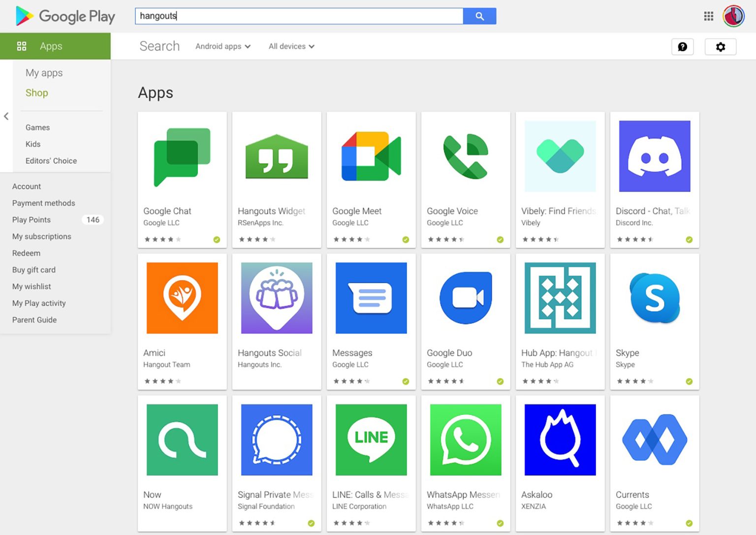Open the Discord app icon

[x=654, y=156]
